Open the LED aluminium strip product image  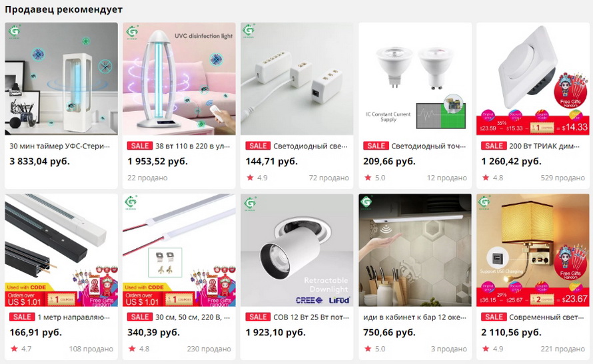coord(179,250)
